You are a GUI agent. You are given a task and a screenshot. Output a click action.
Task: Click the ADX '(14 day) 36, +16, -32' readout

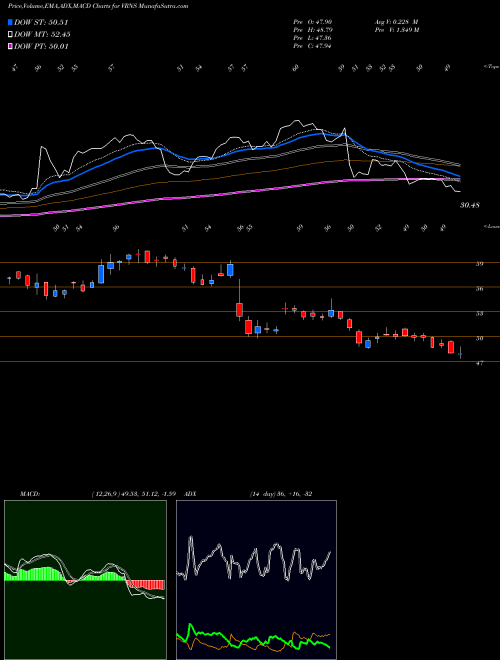[x=280, y=494]
